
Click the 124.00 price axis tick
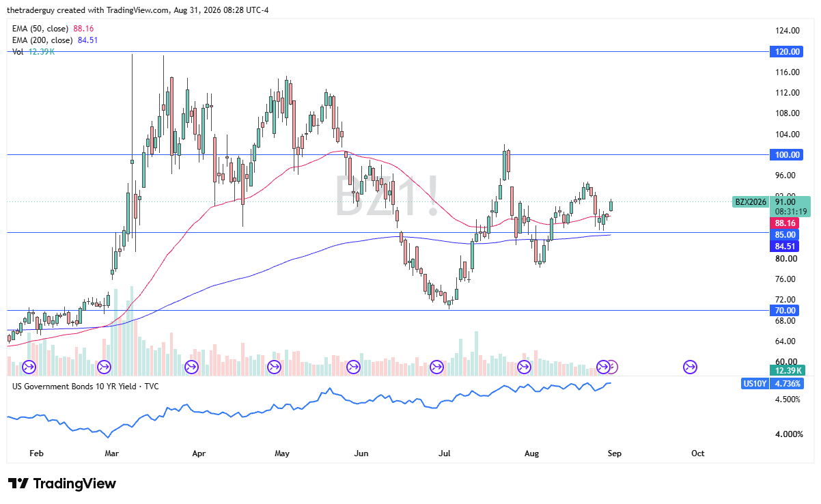tap(788, 31)
